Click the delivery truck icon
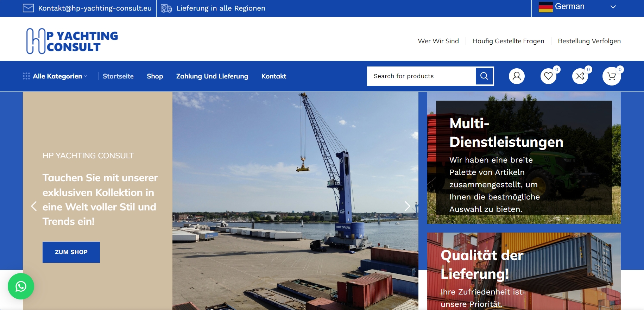 pyautogui.click(x=166, y=8)
